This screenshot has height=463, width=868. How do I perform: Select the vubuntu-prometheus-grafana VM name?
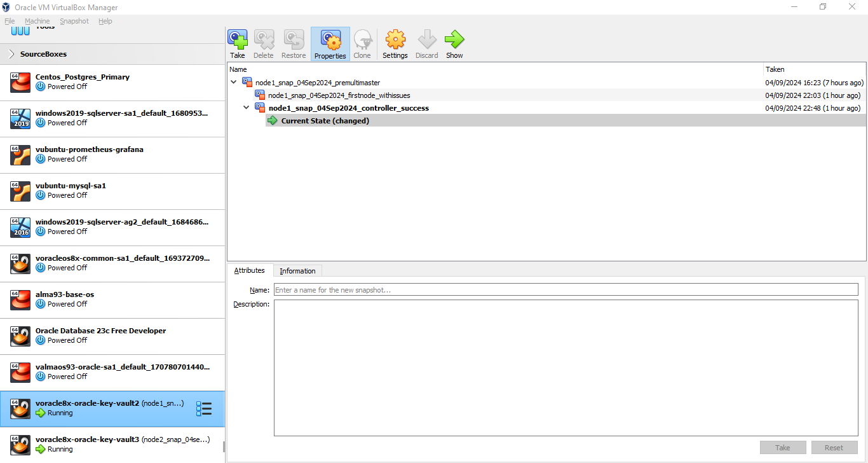pyautogui.click(x=90, y=149)
